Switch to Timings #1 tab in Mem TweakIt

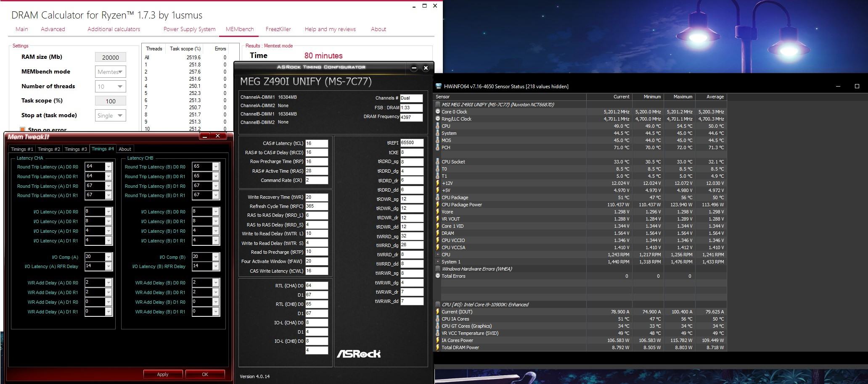22,149
